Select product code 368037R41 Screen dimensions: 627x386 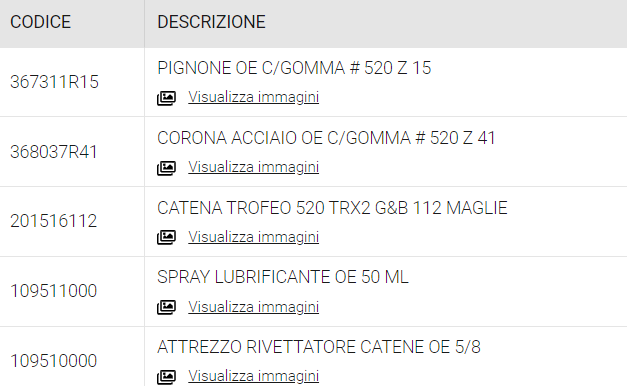click(54, 152)
